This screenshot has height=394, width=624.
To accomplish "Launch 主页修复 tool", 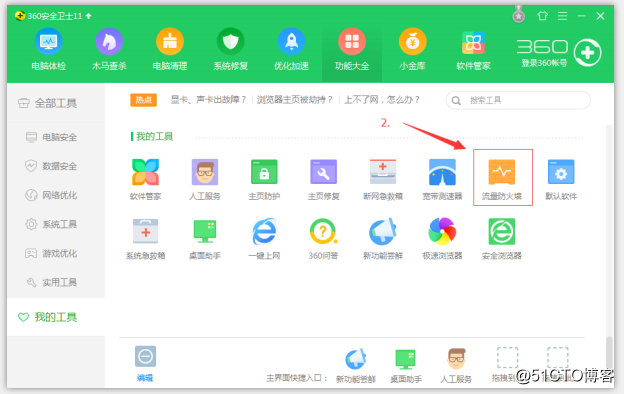I will [x=324, y=179].
